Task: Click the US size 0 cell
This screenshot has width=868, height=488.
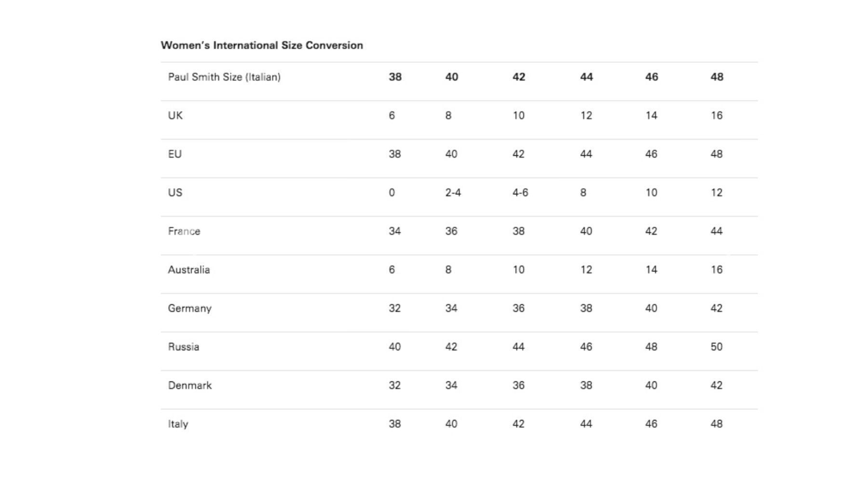Action: [x=392, y=193]
